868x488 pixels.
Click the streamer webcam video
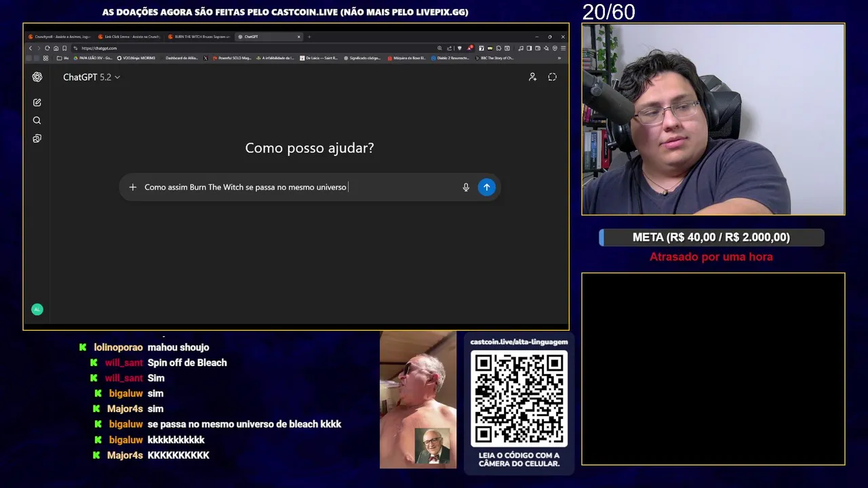click(x=713, y=119)
